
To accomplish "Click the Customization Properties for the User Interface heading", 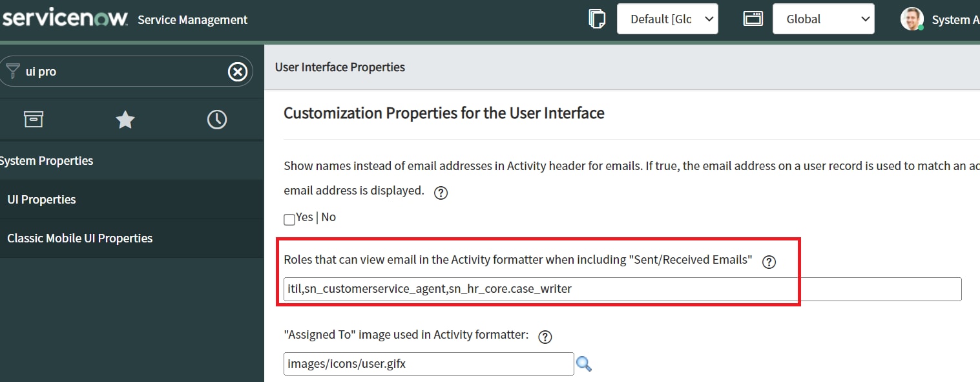I will click(x=444, y=113).
